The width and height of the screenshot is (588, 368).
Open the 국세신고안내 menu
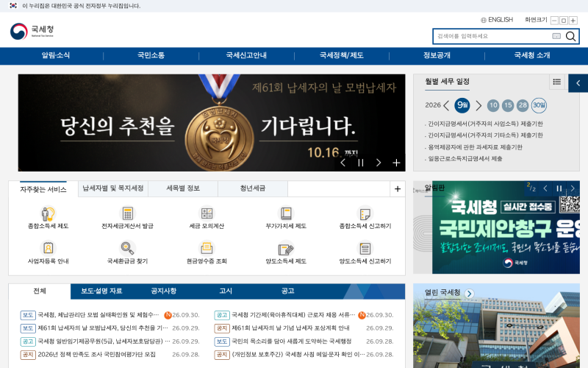click(246, 56)
